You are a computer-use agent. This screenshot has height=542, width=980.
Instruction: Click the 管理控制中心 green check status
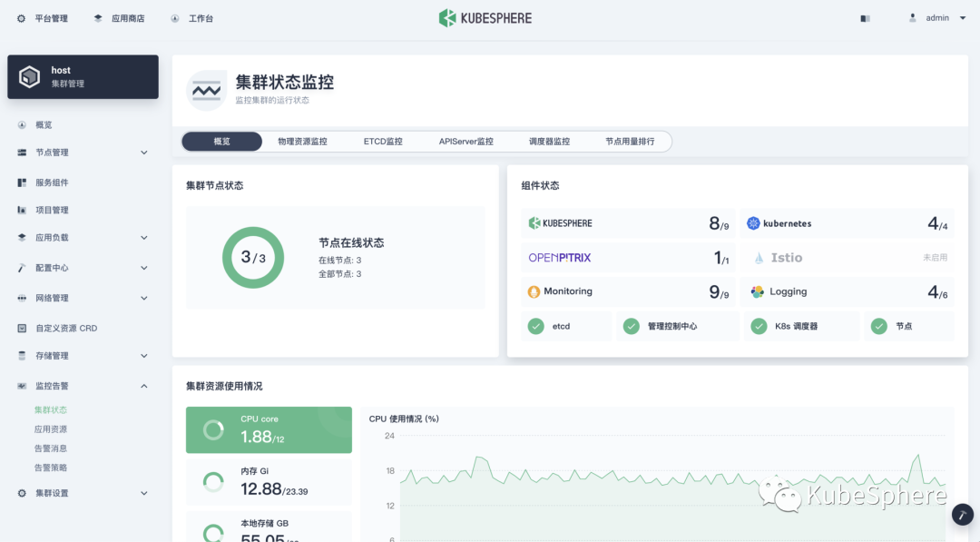pos(632,326)
